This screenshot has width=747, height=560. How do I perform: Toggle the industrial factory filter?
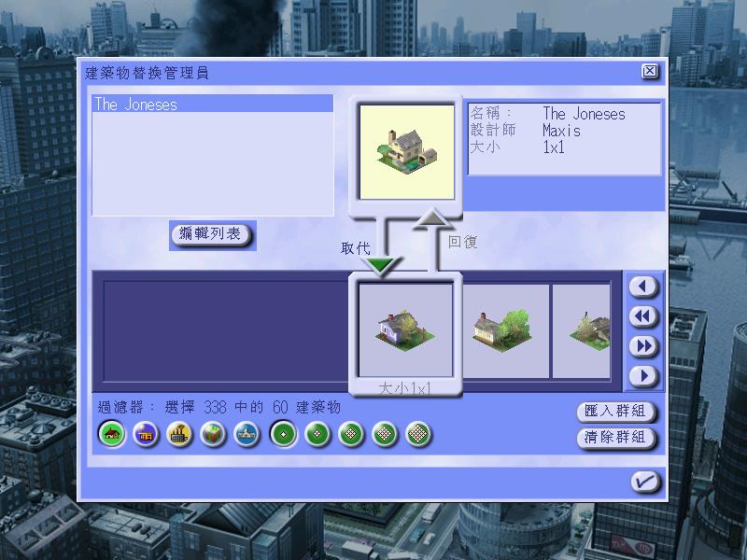tap(179, 434)
